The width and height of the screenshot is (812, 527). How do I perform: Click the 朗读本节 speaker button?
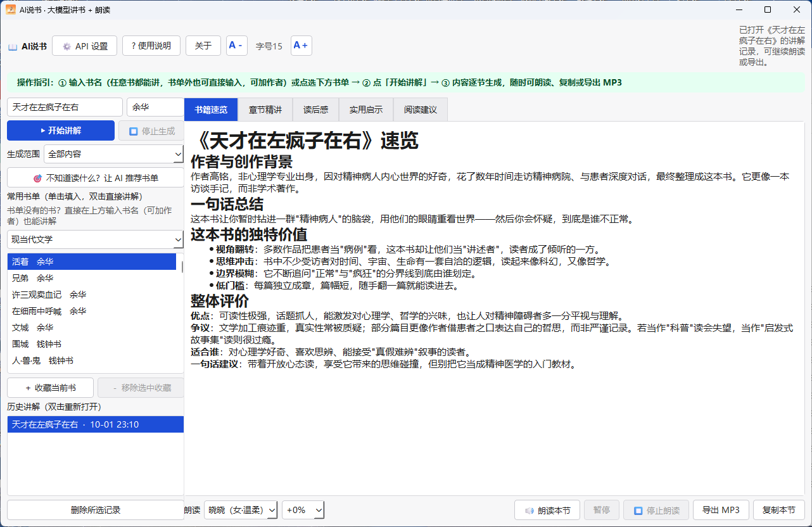tap(547, 510)
